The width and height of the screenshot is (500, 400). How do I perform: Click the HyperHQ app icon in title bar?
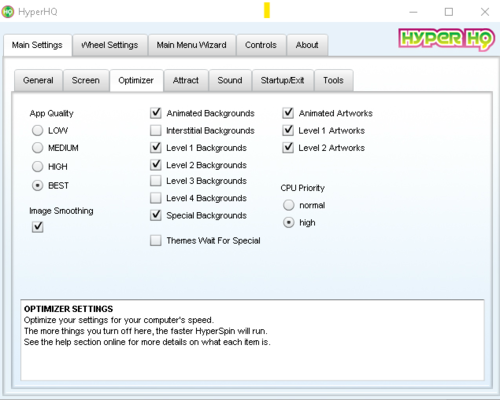[8, 12]
